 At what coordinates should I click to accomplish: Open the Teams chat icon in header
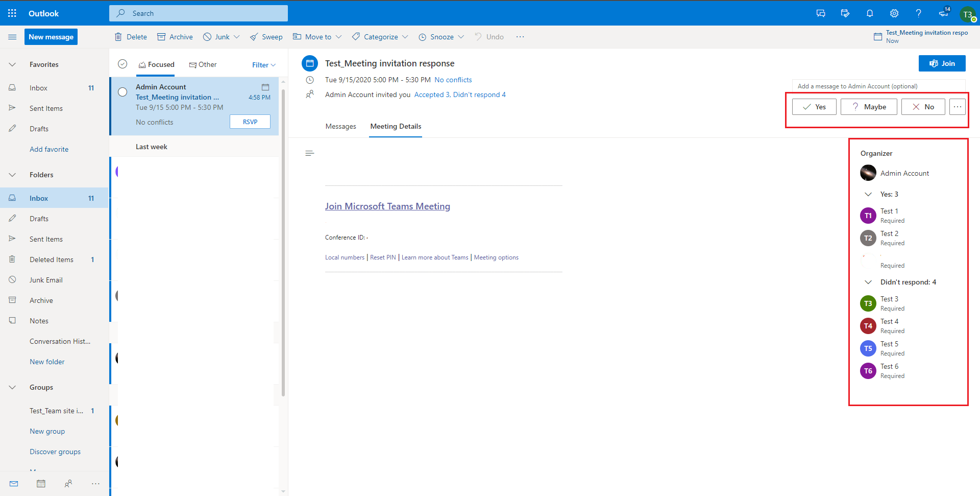[x=821, y=13]
